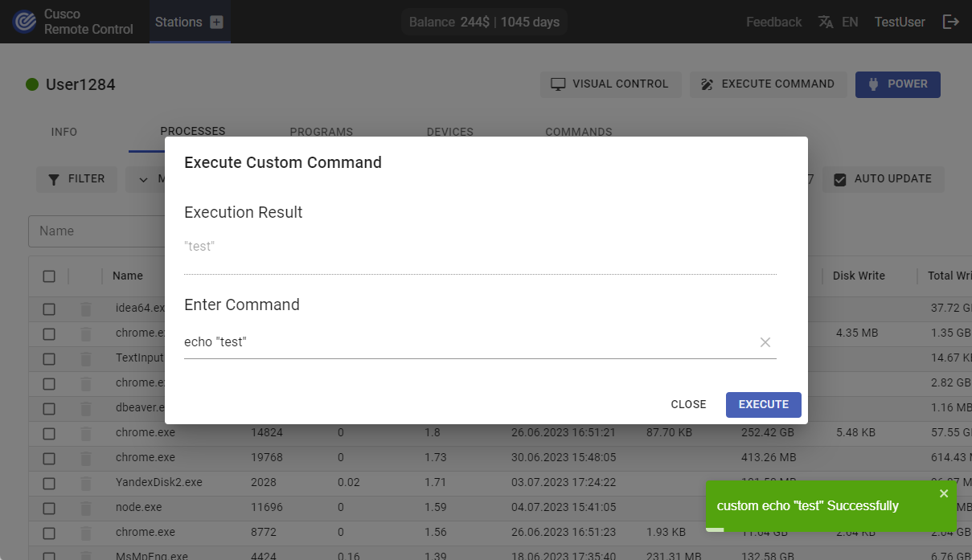Open the TestUser account menu
Image resolution: width=972 pixels, height=560 pixels.
click(x=900, y=22)
